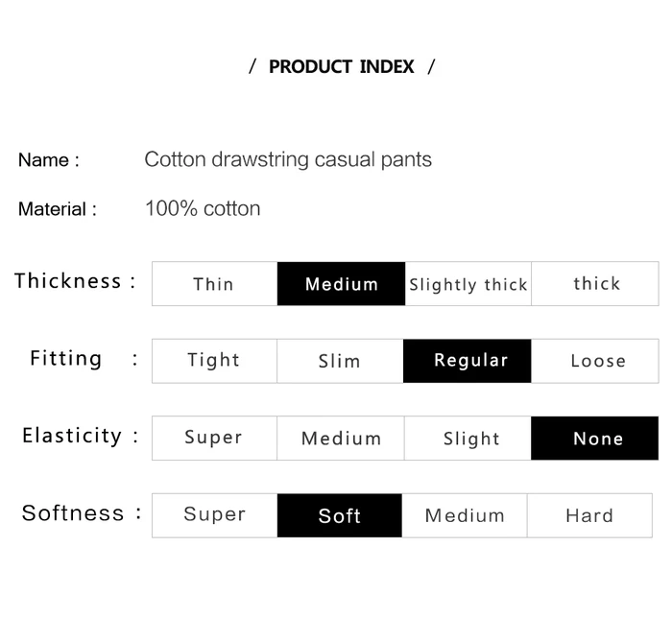Pick Loose fitting option

pyautogui.click(x=595, y=361)
